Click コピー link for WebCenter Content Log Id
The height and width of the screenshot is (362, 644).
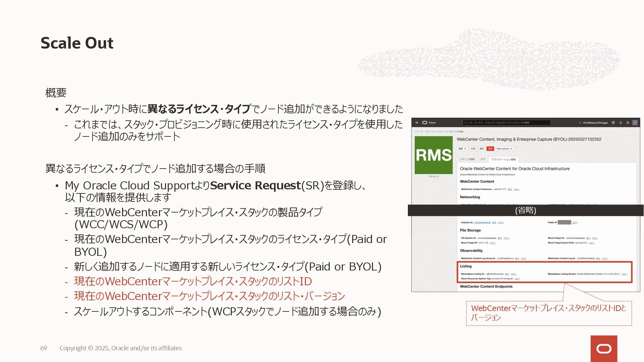[605, 259]
